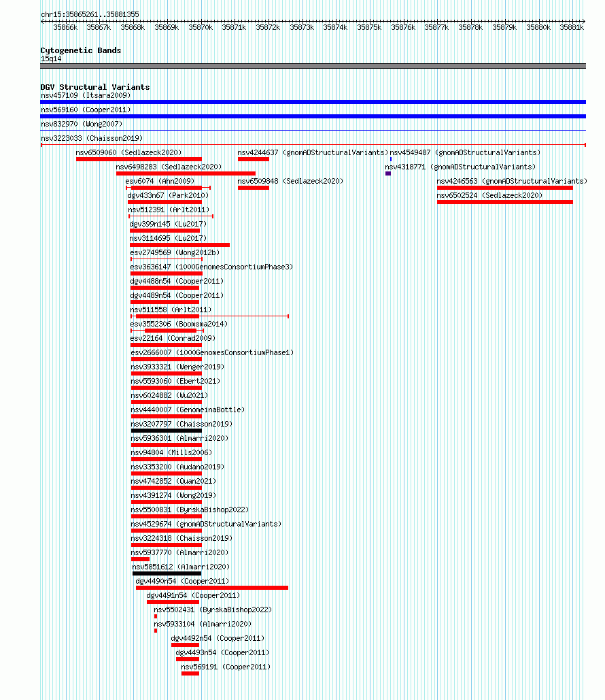
Task: Click the DGV Structural Variants track title
Action: (x=95, y=87)
